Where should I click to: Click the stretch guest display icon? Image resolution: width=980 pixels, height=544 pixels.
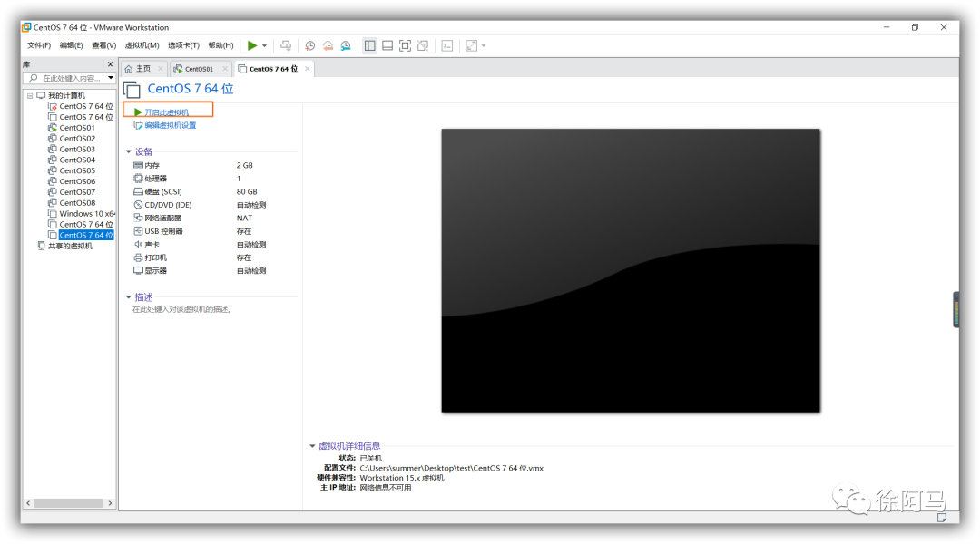[x=472, y=45]
